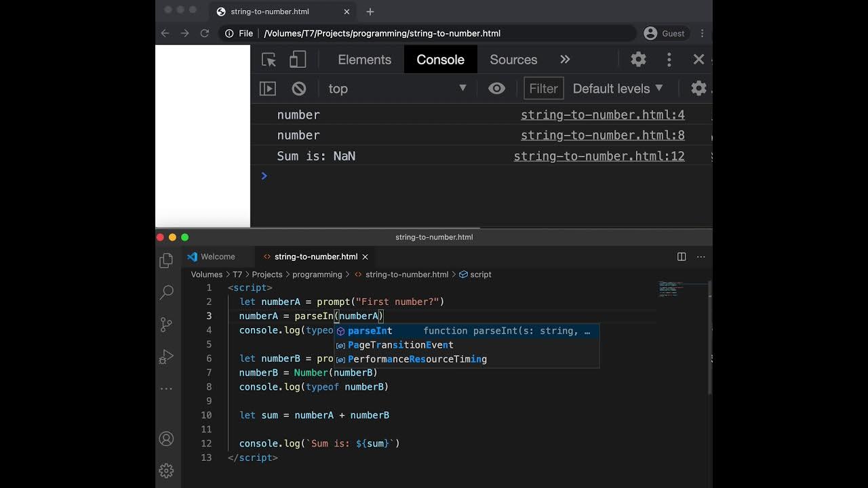Select the PageTransitionEvent suggestion
868x488 pixels.
click(x=467, y=345)
